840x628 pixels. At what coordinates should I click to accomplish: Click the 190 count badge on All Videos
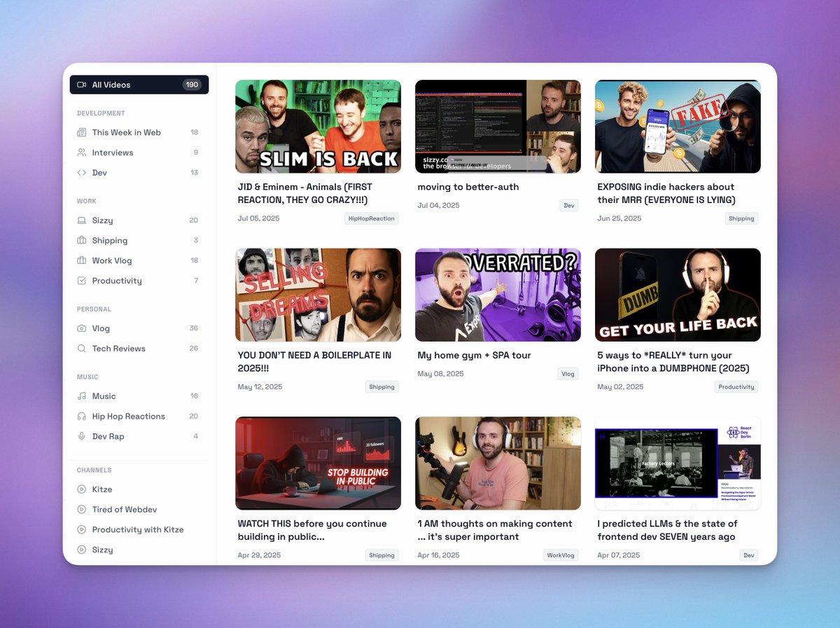[x=192, y=85]
